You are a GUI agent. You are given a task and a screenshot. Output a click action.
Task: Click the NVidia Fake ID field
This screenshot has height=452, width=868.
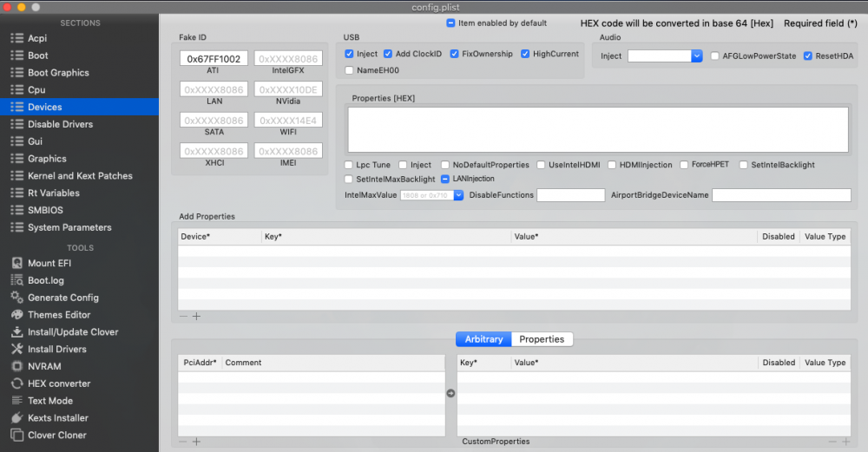tap(288, 89)
